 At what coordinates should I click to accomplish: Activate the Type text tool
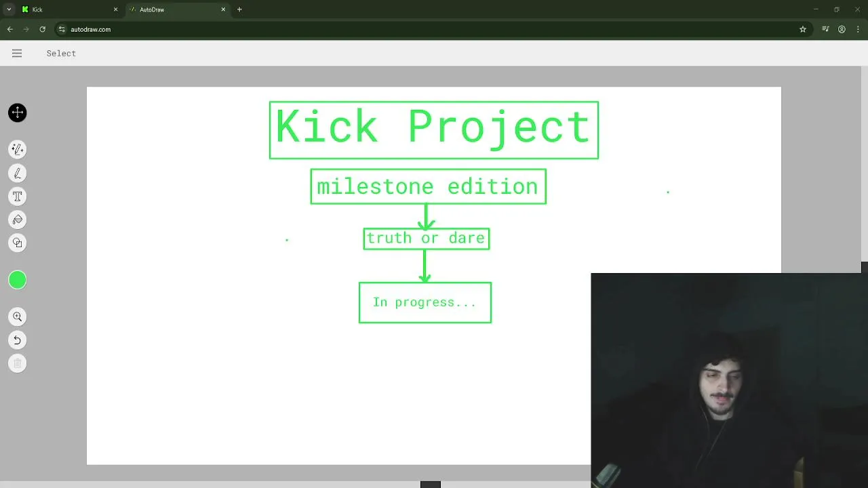pyautogui.click(x=18, y=197)
